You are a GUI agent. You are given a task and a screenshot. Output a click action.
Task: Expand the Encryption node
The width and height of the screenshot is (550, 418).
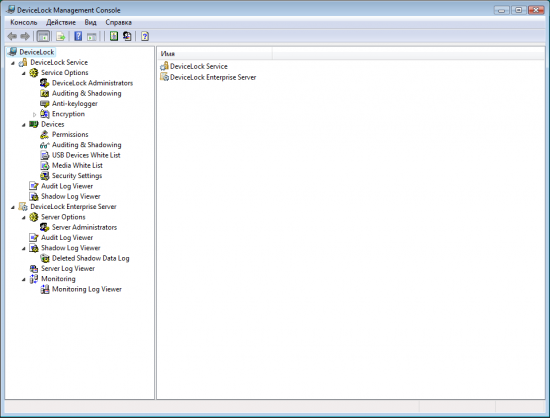(34, 114)
